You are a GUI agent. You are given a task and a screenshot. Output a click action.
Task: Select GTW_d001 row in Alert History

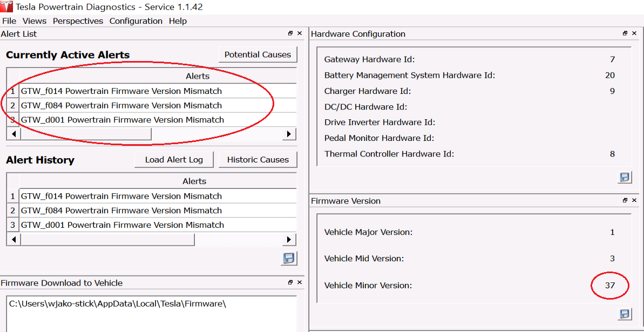(123, 225)
